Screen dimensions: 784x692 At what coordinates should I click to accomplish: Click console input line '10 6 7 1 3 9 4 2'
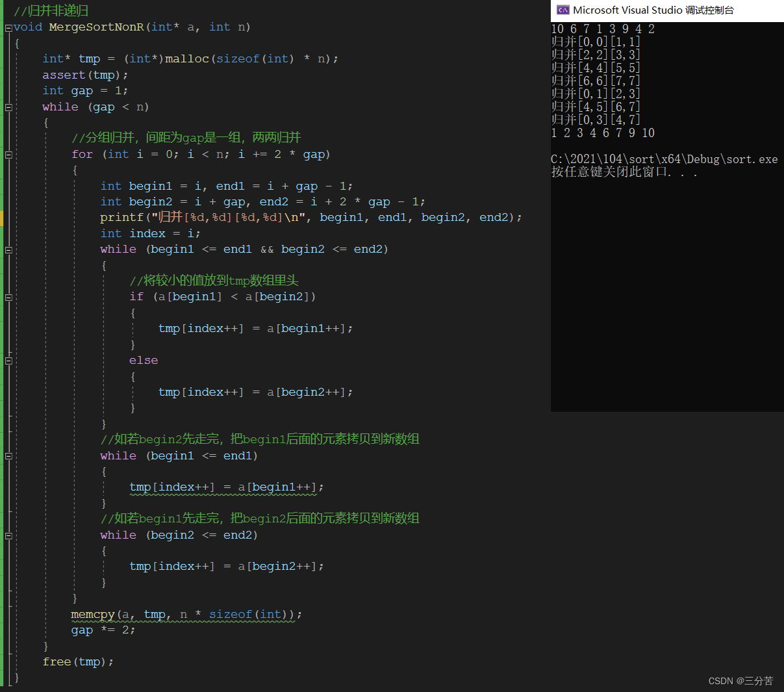pos(603,29)
